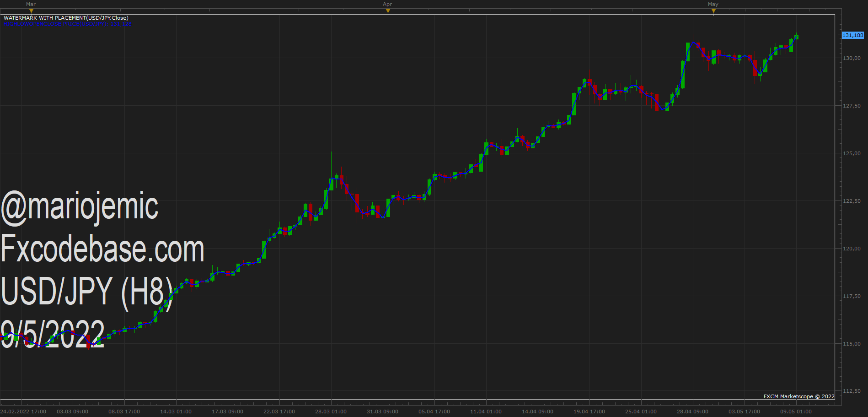The width and height of the screenshot is (868, 417).
Task: Select the HIGHLOWOPENCLOSE PRICE indicator label
Action: pos(68,24)
